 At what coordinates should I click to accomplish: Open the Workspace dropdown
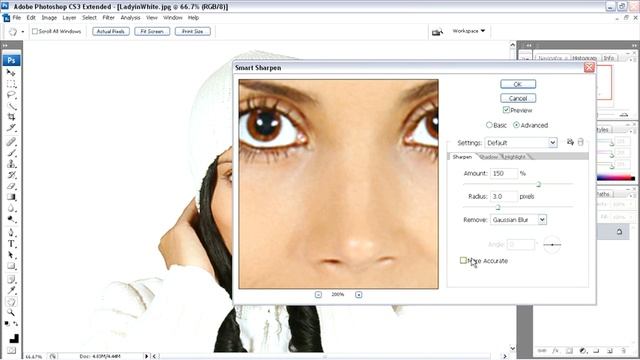pyautogui.click(x=469, y=31)
